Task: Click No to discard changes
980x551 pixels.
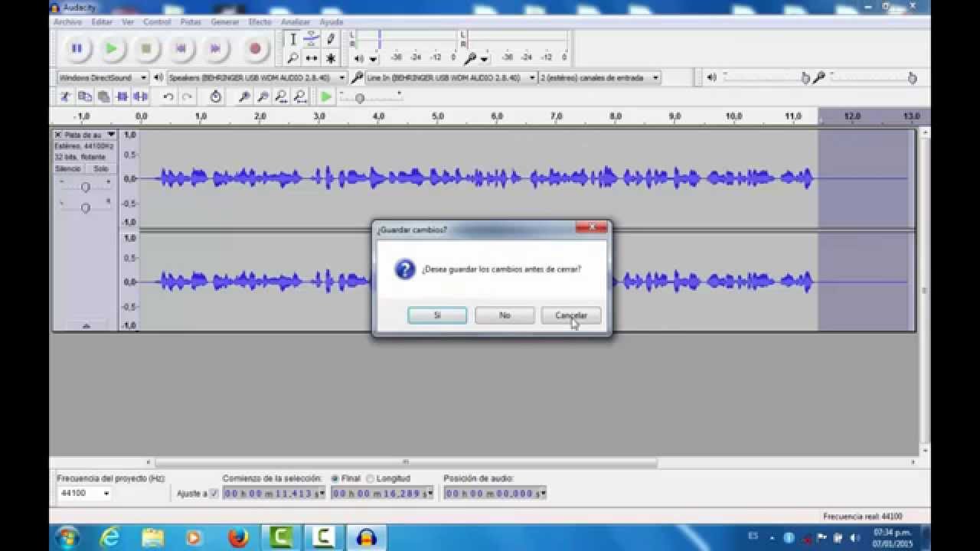Action: [x=505, y=315]
